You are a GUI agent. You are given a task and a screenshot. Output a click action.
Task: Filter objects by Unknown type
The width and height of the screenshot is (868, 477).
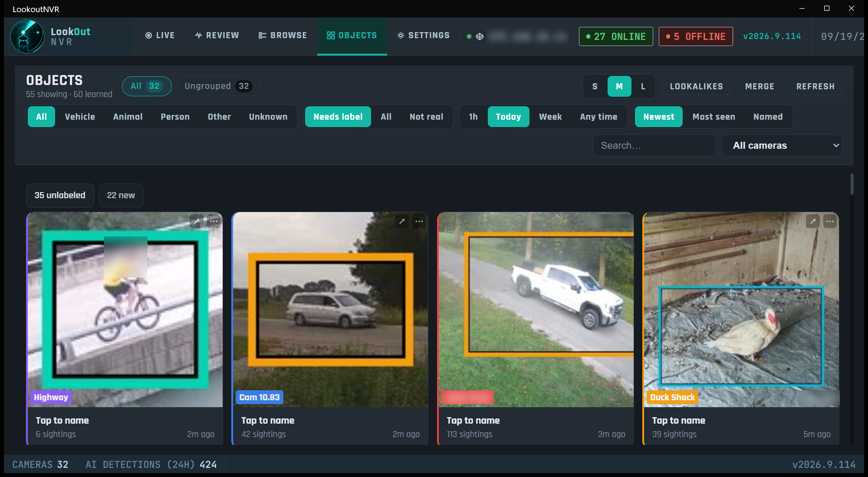(268, 117)
